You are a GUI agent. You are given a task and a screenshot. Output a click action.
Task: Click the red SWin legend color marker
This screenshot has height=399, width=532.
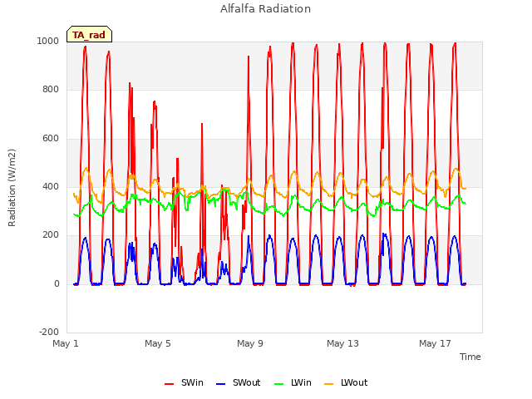click(169, 384)
